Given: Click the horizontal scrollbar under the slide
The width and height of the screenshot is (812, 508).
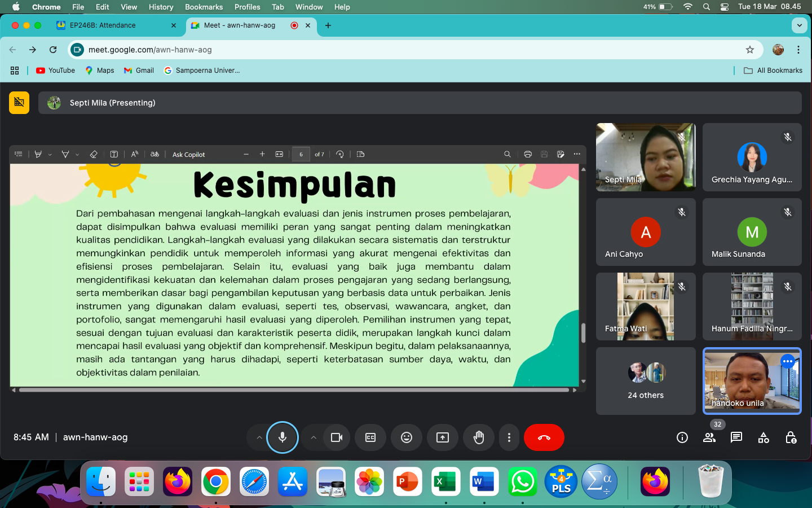Looking at the screenshot, I should [293, 389].
